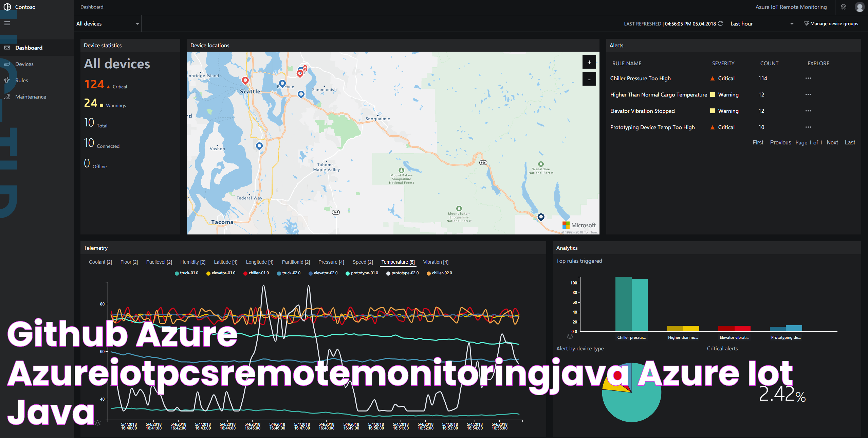Open the settings gear icon
This screenshot has width=868, height=438.
[843, 7]
